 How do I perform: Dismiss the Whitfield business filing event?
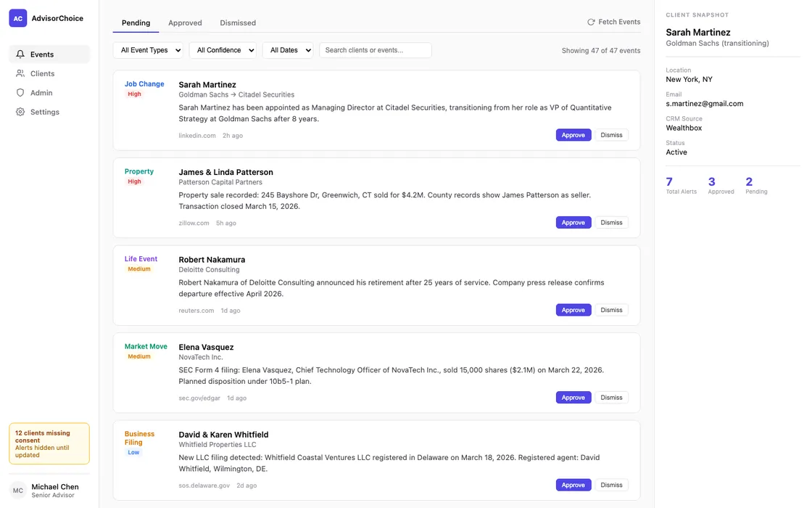611,486
